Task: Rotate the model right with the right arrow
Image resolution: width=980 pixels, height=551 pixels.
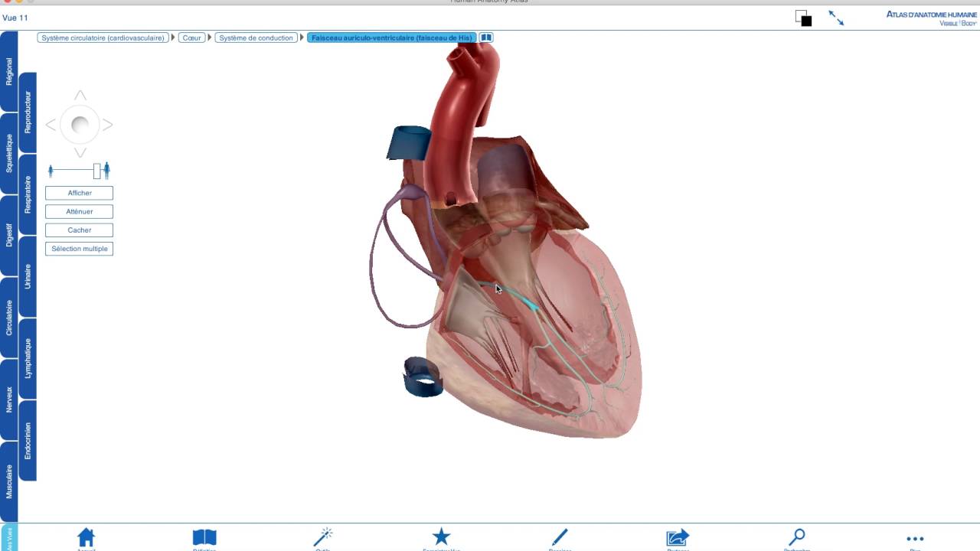Action: [108, 125]
